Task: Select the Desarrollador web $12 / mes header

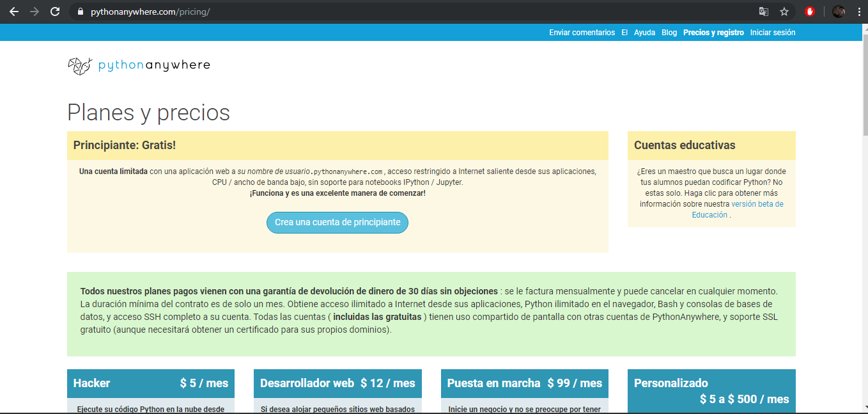Action: pyautogui.click(x=337, y=383)
